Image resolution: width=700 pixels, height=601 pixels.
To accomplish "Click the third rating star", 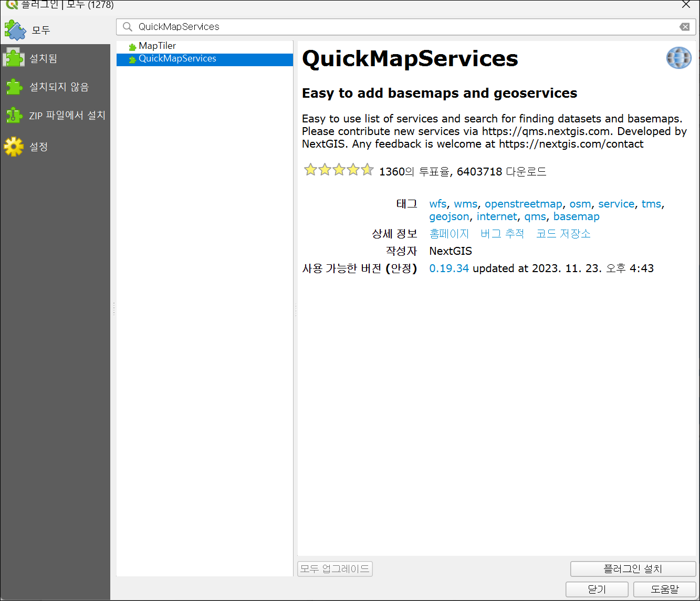I will pyautogui.click(x=339, y=170).
